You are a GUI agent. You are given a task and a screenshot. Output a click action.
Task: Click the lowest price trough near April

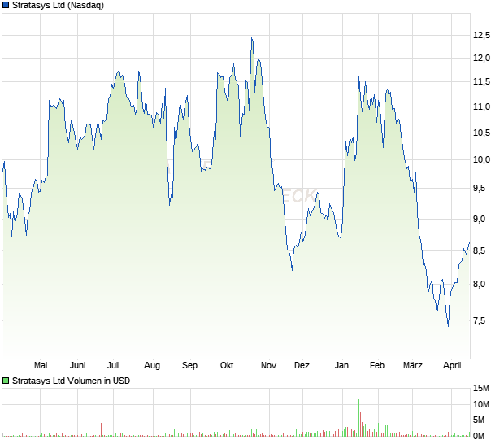(449, 326)
